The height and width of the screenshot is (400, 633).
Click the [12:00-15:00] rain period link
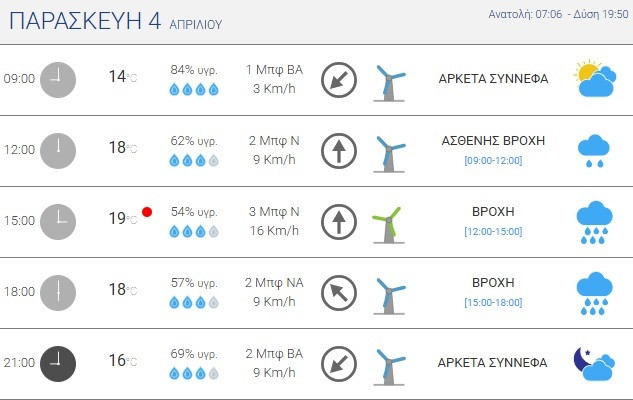tap(493, 232)
